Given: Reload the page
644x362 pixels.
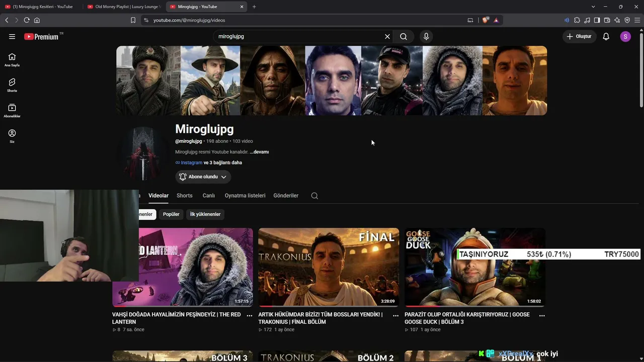Looking at the screenshot, I should point(27,20).
